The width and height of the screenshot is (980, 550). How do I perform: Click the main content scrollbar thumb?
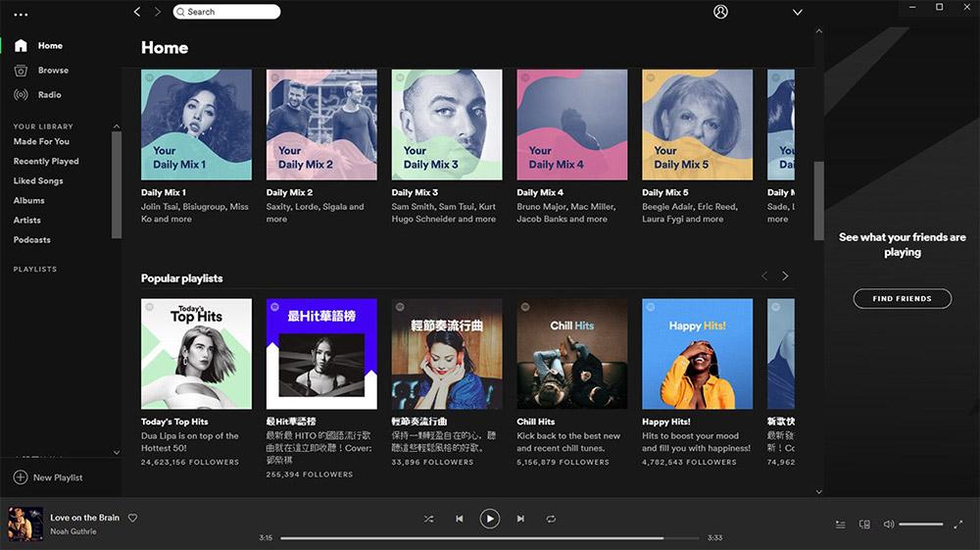(x=818, y=201)
